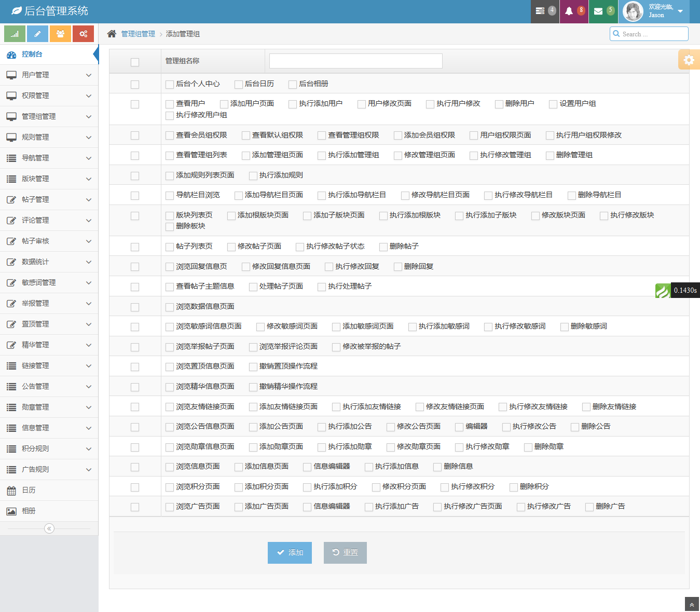This screenshot has width=700, height=612.
Task: Check the 删除用户 permission checkbox
Action: click(499, 104)
